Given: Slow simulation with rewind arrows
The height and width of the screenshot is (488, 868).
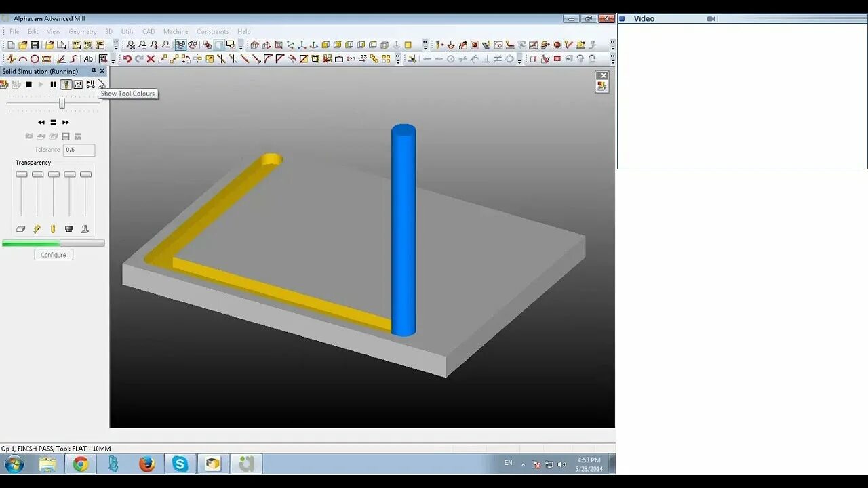Looking at the screenshot, I should coord(41,123).
